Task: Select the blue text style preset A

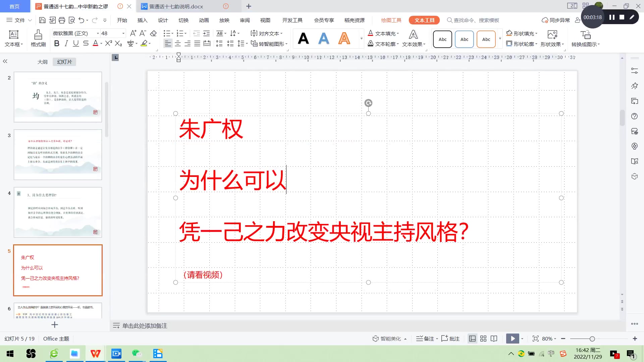Action: click(324, 39)
